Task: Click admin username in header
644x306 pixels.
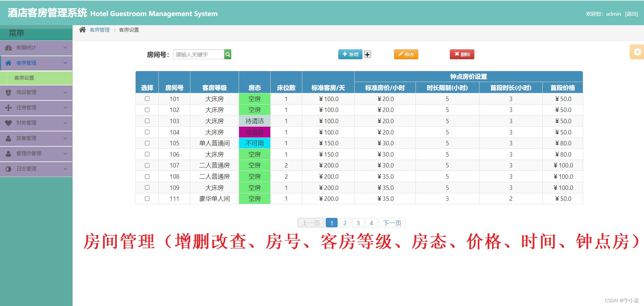Action: pyautogui.click(x=613, y=14)
